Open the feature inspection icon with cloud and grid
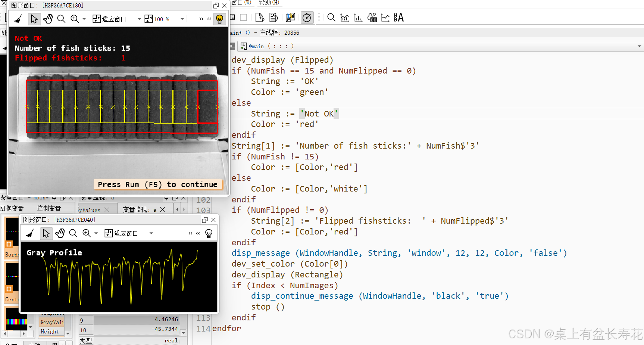This screenshot has height=345, width=644. (372, 18)
